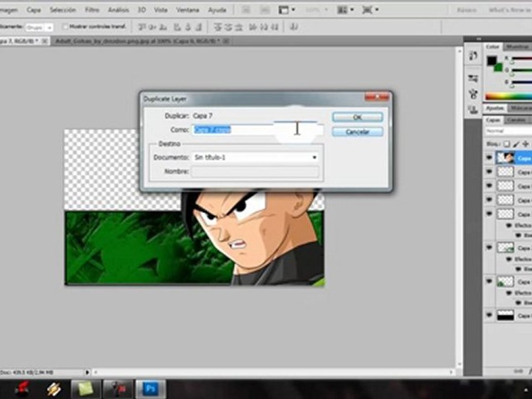This screenshot has height=399, width=532.
Task: Expand arrow beside arrange documents icon
Action: [x=352, y=10]
